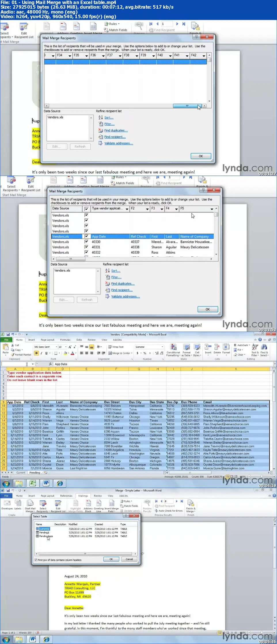Open the F38 column dropdown arrow
The image size is (277, 644).
pos(137,56)
